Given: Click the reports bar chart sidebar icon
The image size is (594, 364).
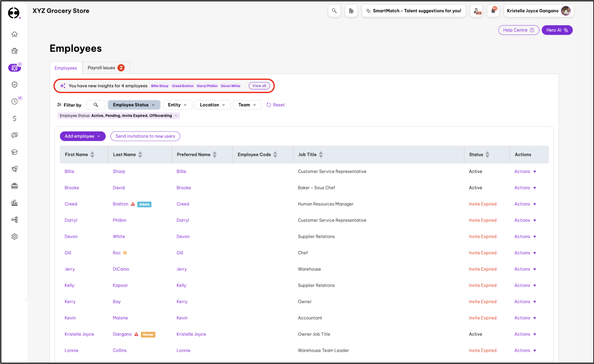Looking at the screenshot, I should [x=14, y=203].
